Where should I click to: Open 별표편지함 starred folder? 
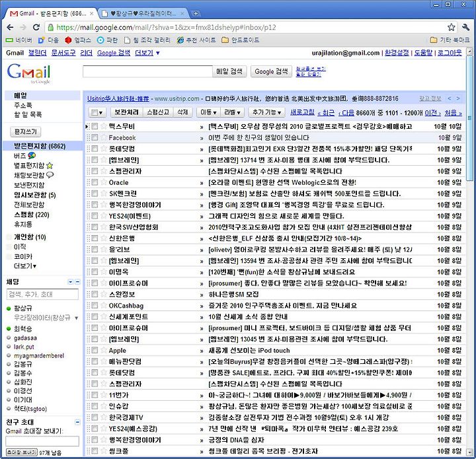point(34,166)
